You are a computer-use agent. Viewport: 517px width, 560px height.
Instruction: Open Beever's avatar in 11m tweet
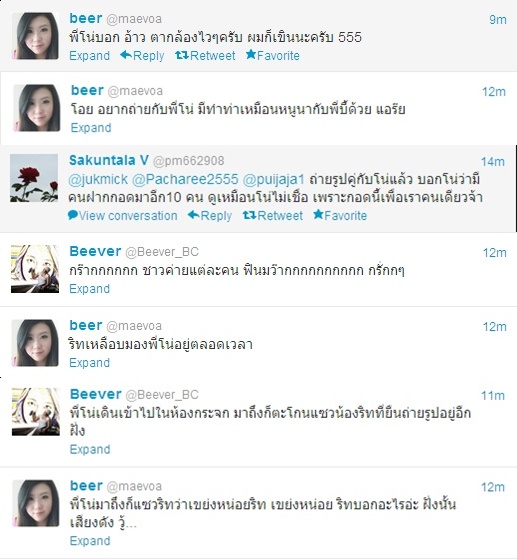[x=36, y=411]
